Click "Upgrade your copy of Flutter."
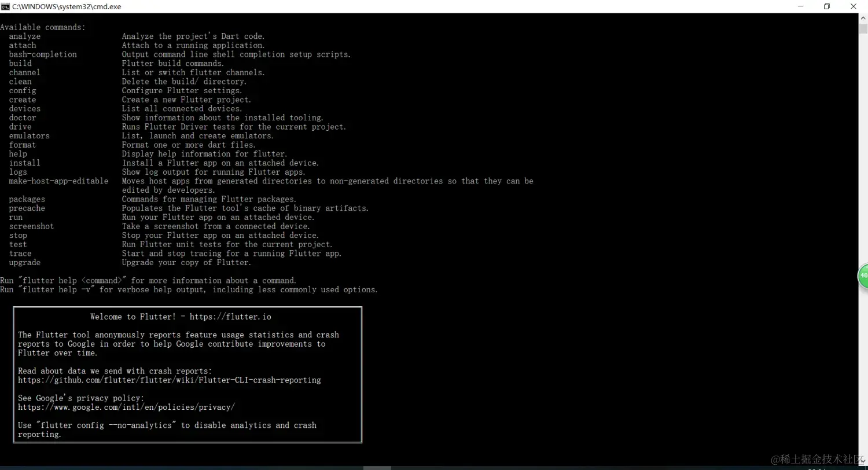868x470 pixels. [x=186, y=263]
